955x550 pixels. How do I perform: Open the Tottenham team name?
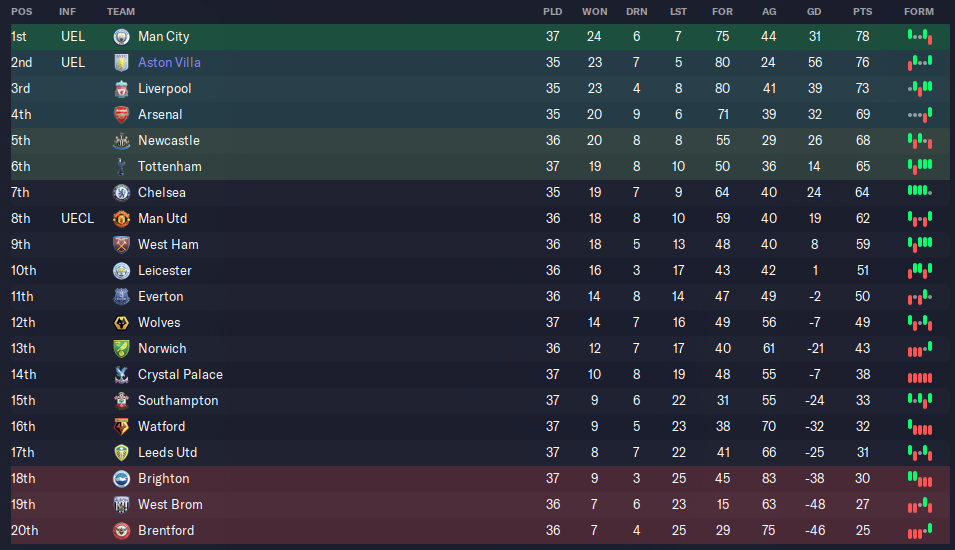pos(169,167)
